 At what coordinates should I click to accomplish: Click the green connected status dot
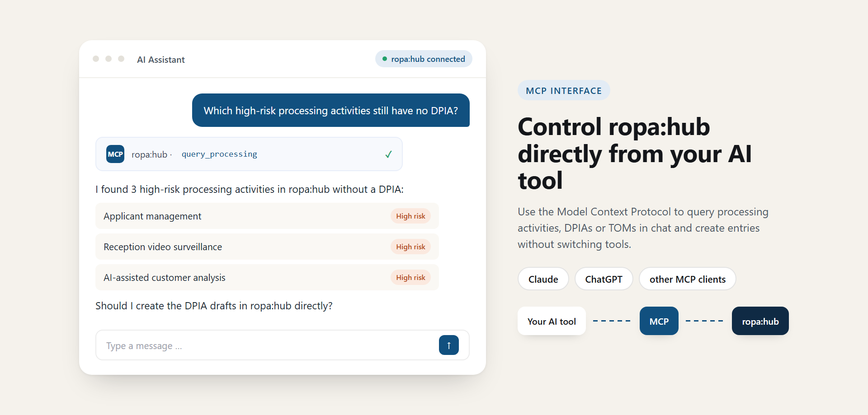point(385,59)
